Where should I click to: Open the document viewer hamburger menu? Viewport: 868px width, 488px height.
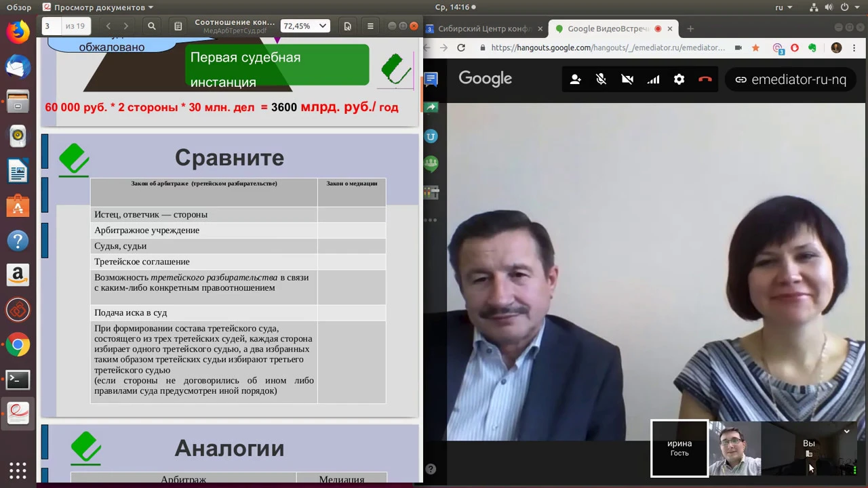point(370,26)
